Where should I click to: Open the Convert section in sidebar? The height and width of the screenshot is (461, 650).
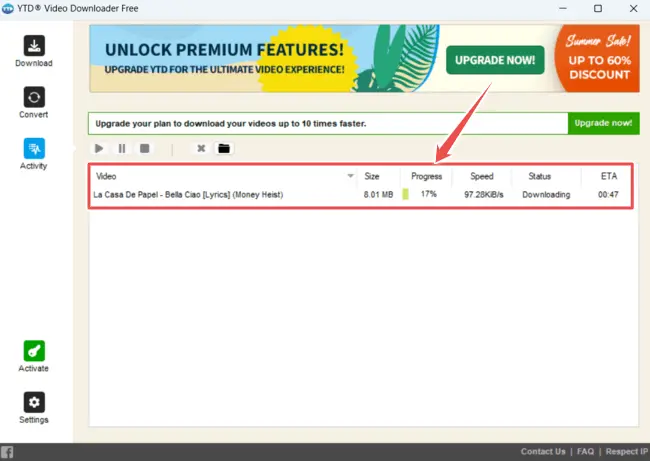[34, 103]
